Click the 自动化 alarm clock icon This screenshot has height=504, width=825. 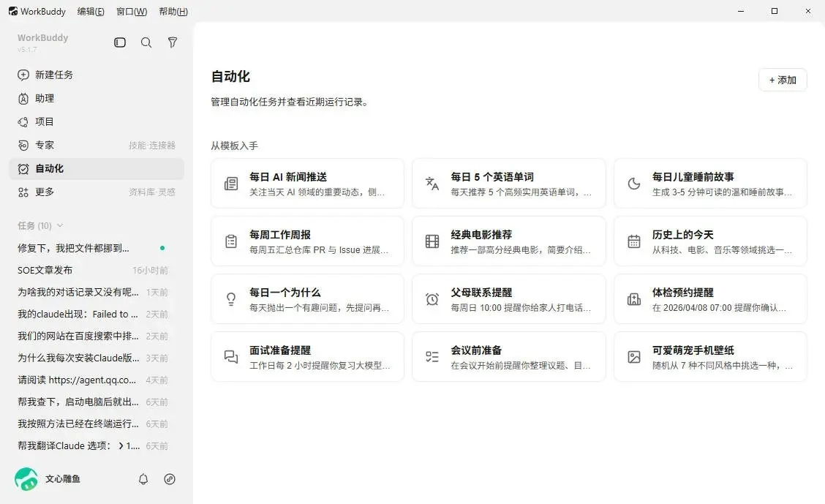23,169
